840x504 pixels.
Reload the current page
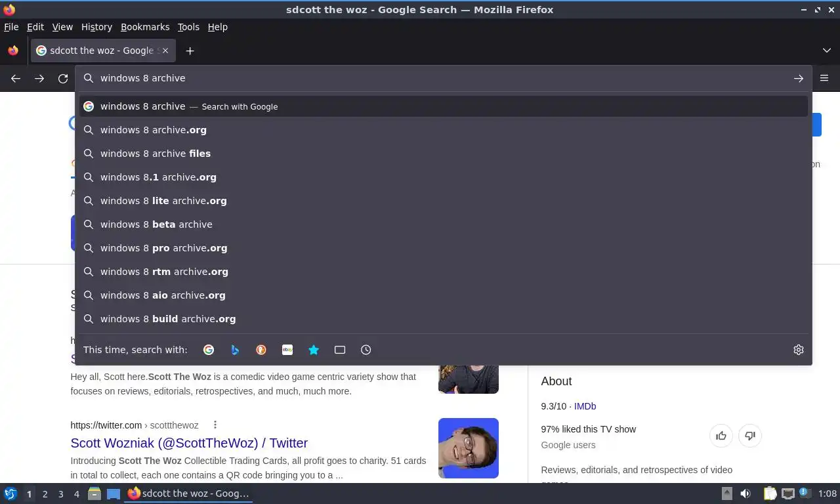[x=63, y=78]
